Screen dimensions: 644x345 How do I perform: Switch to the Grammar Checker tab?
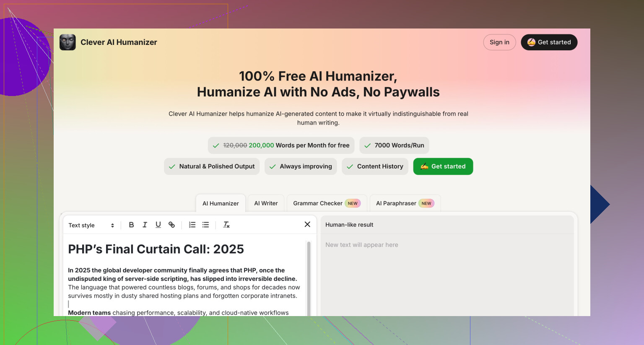[317, 203]
